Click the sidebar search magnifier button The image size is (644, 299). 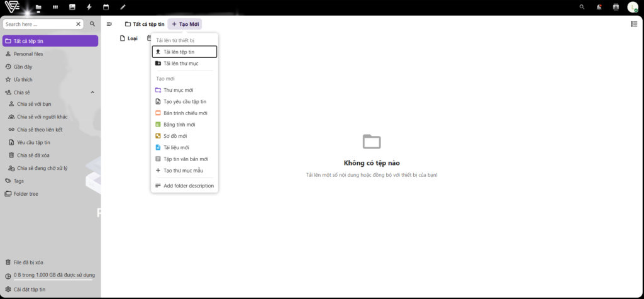92,25
